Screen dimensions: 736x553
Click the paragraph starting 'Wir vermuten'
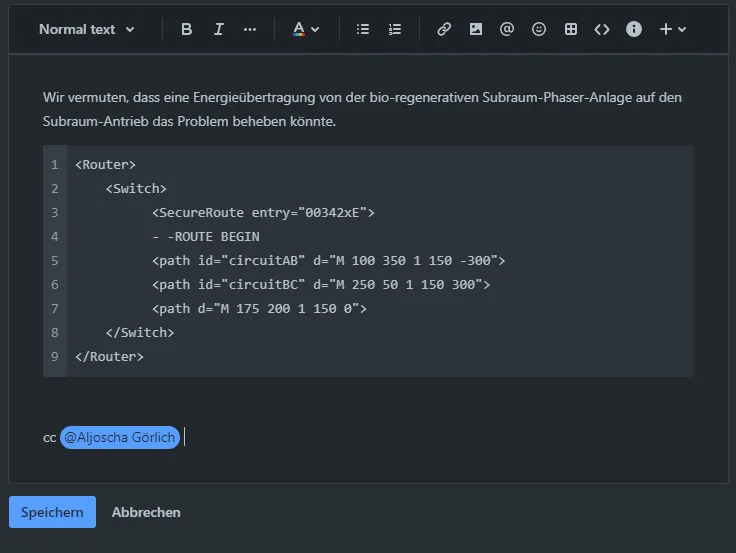click(362, 109)
